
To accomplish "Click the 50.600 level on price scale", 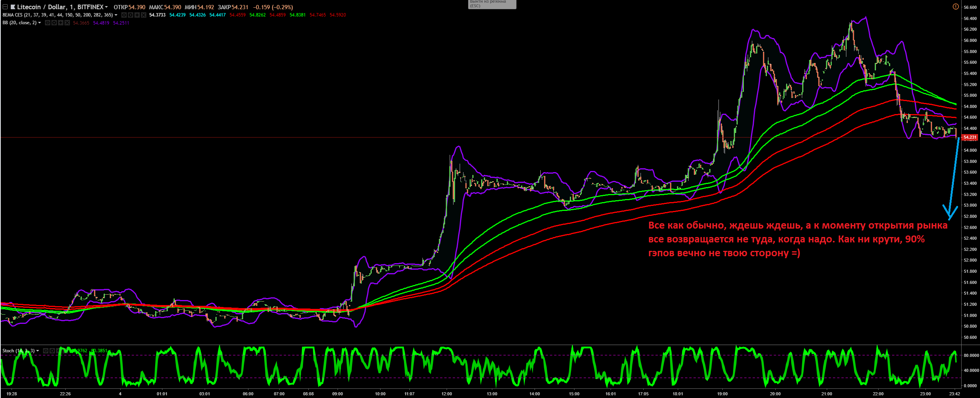I will click(970, 337).
